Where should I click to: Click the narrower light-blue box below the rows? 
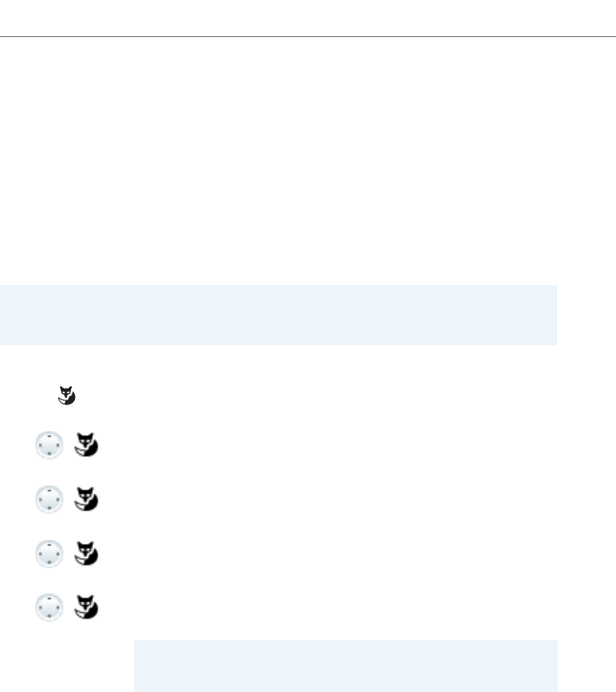[x=346, y=666]
